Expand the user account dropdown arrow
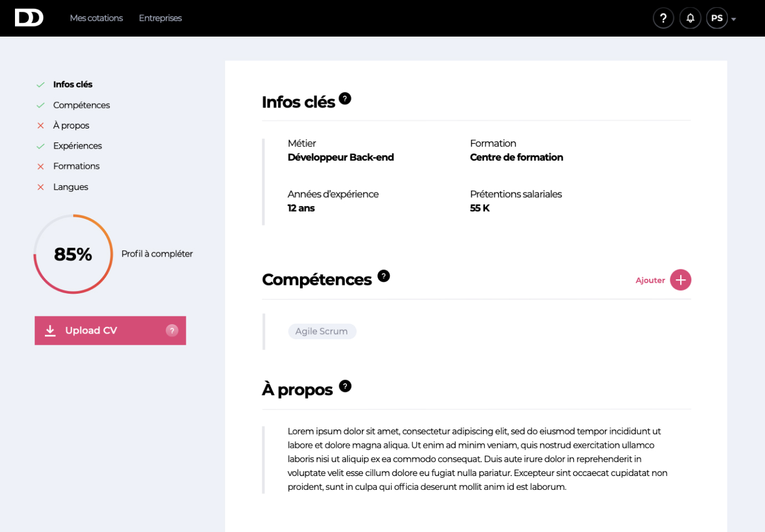The width and height of the screenshot is (765, 532). click(734, 19)
